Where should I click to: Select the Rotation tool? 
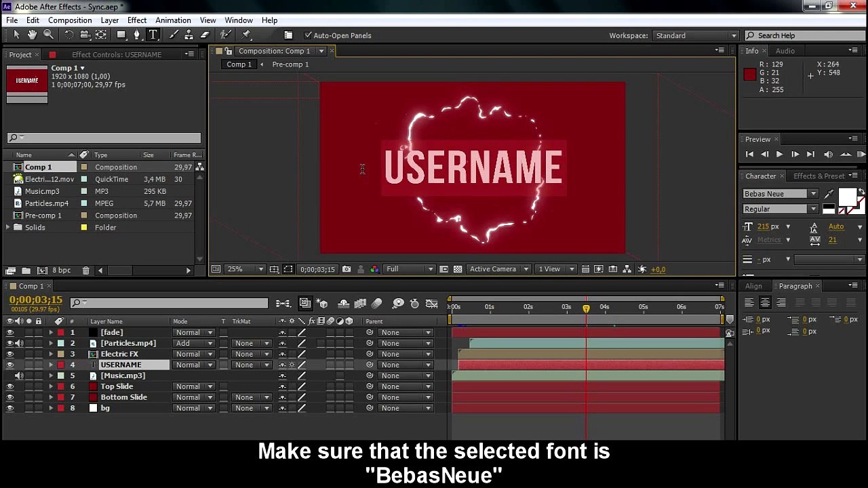69,35
